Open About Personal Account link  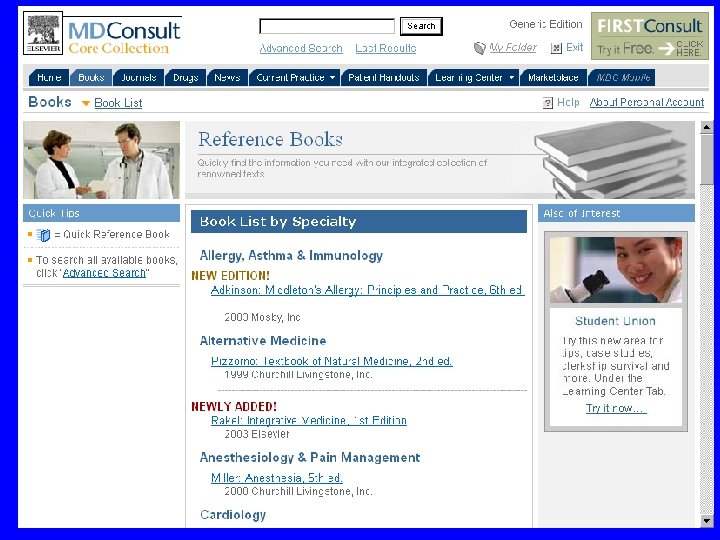click(647, 102)
